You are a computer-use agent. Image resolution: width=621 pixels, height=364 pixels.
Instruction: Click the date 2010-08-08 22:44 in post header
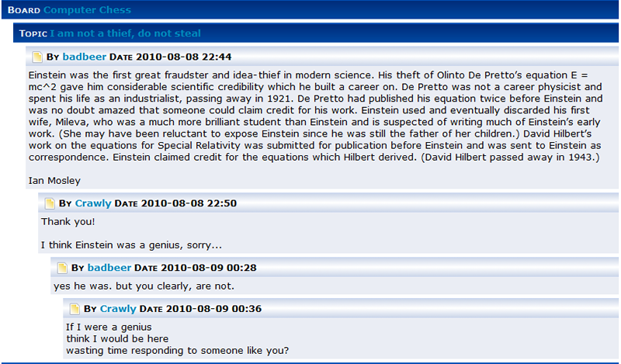point(183,57)
